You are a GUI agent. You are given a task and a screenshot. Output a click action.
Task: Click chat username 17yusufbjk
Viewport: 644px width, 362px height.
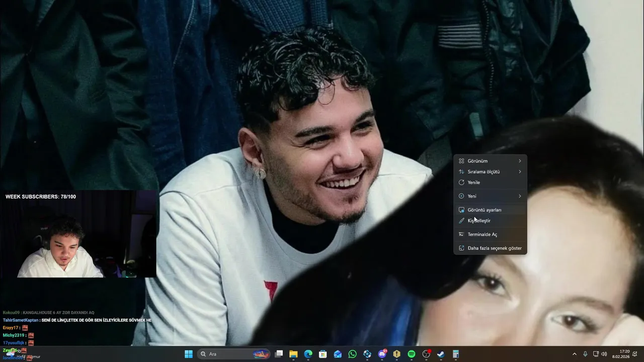[x=14, y=343]
